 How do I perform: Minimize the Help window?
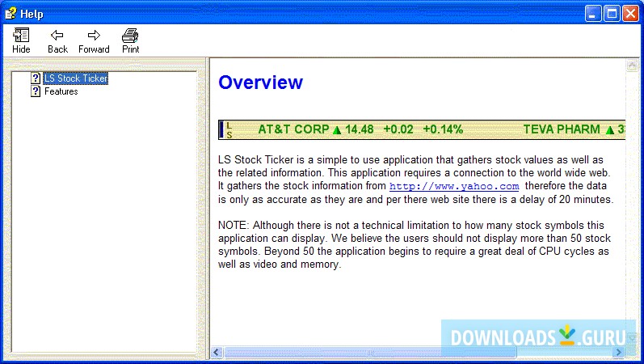click(592, 14)
